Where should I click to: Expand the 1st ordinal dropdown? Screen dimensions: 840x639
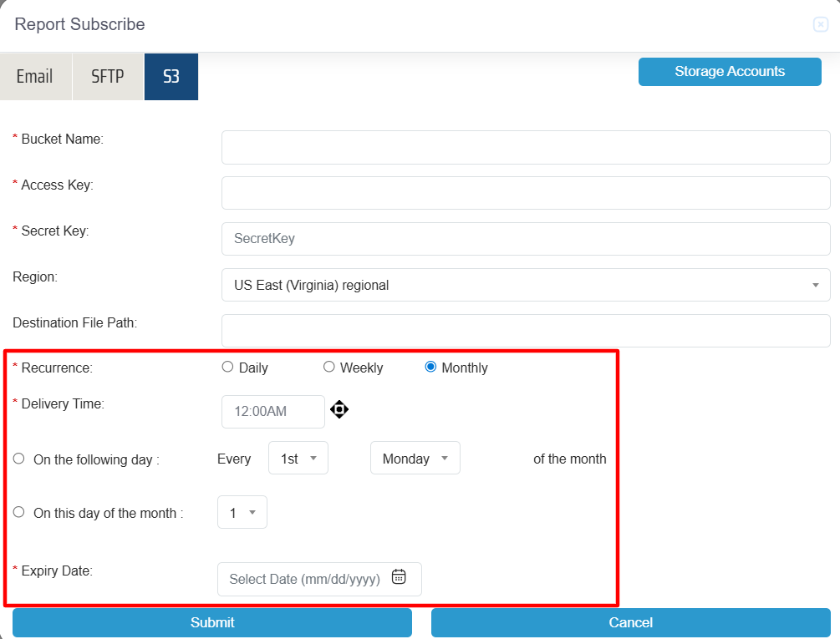[298, 459]
